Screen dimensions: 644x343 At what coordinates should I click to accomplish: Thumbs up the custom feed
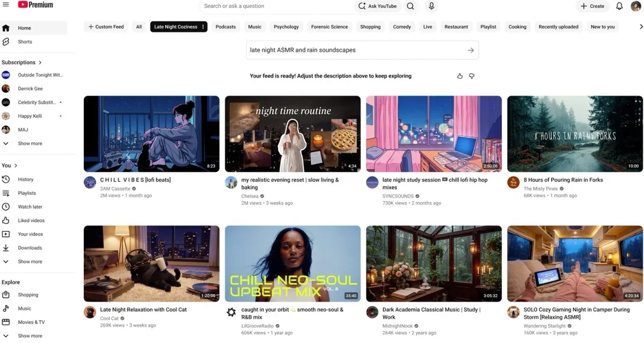coord(460,76)
